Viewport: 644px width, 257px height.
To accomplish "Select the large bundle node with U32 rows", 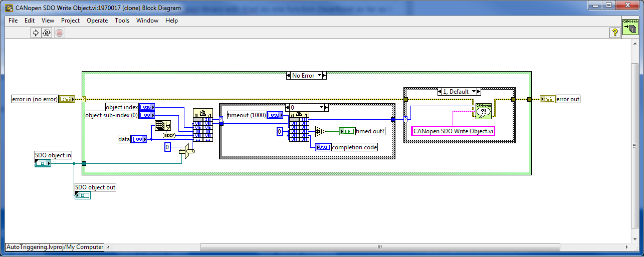I will click(202, 125).
